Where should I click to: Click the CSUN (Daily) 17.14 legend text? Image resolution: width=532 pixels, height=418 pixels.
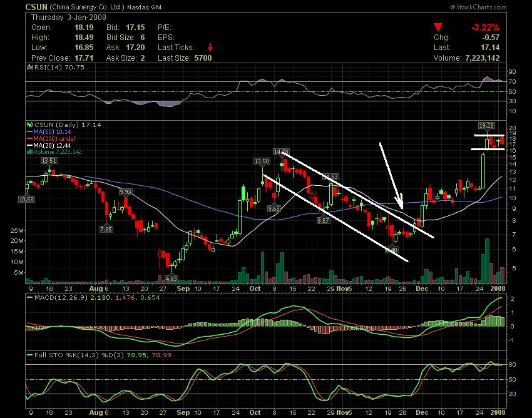coord(68,125)
